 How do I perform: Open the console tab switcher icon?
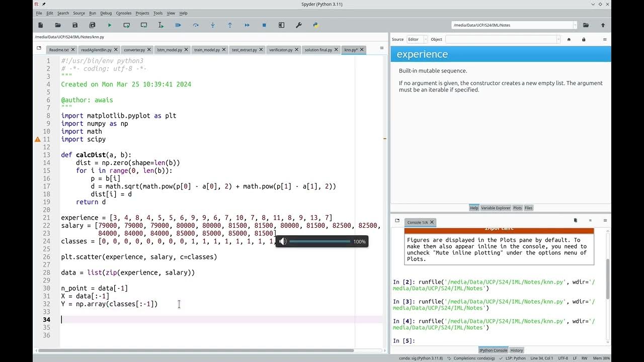(x=397, y=220)
